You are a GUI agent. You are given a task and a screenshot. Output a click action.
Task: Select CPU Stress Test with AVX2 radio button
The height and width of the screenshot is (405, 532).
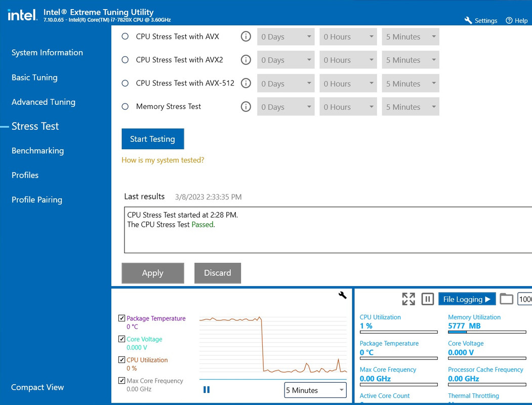click(x=125, y=60)
